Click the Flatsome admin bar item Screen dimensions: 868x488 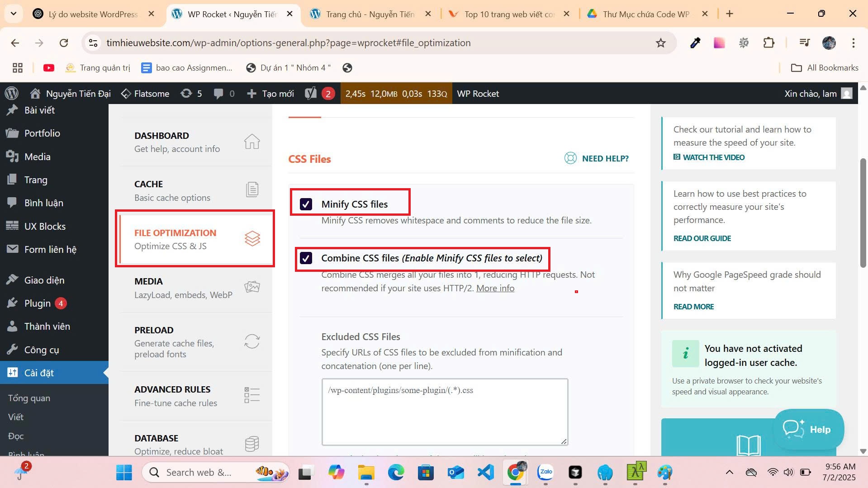coord(145,94)
